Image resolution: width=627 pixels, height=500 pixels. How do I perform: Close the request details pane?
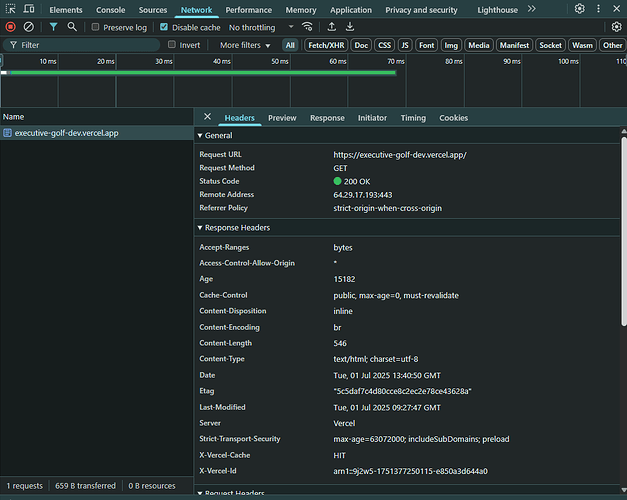point(207,116)
